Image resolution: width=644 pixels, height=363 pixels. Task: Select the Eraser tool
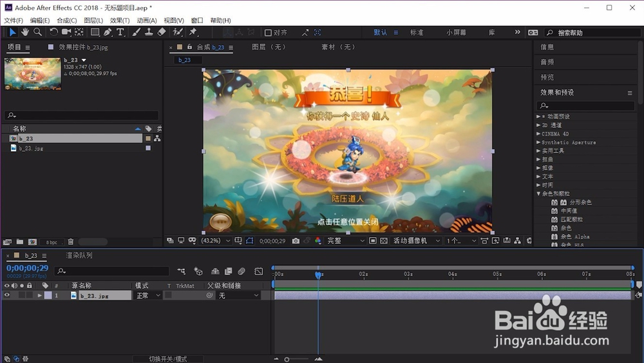coord(162,32)
